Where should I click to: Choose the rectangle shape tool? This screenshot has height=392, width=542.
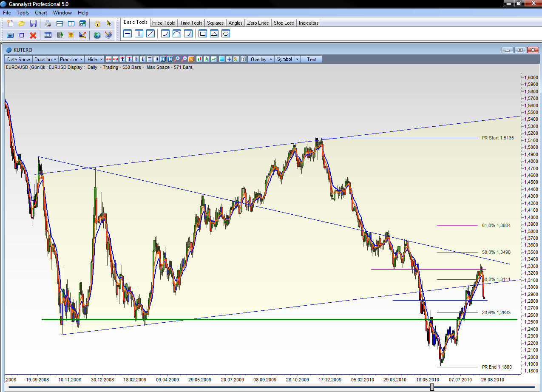[203, 34]
